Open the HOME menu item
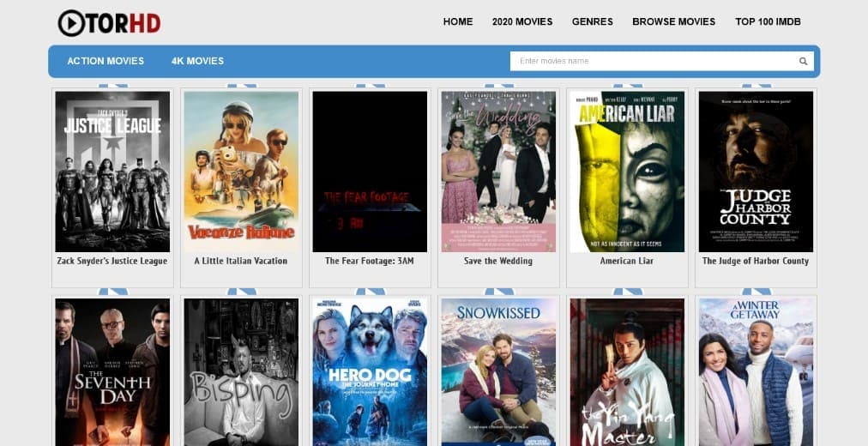Screen dimensions: 868x446 click(x=458, y=21)
